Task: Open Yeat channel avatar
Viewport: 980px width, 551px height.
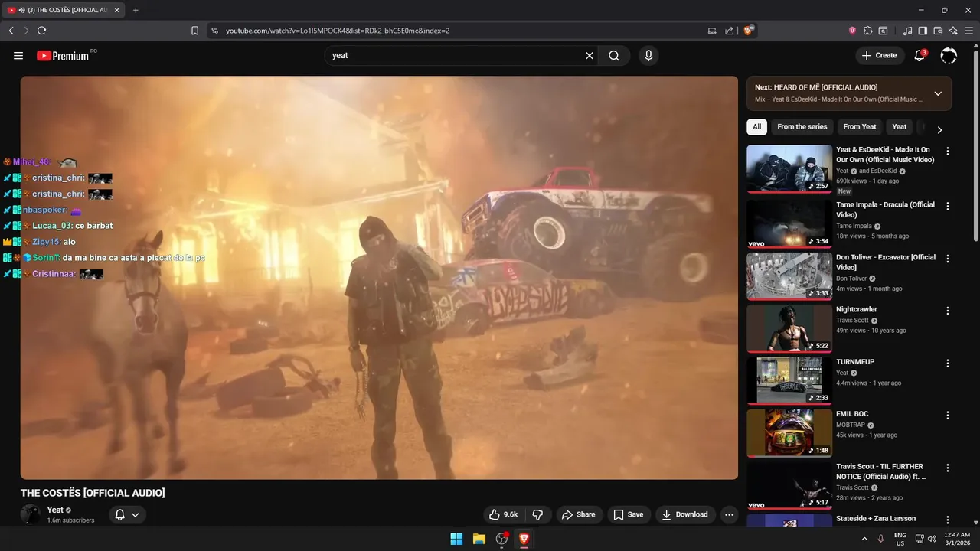Action: [x=31, y=514]
